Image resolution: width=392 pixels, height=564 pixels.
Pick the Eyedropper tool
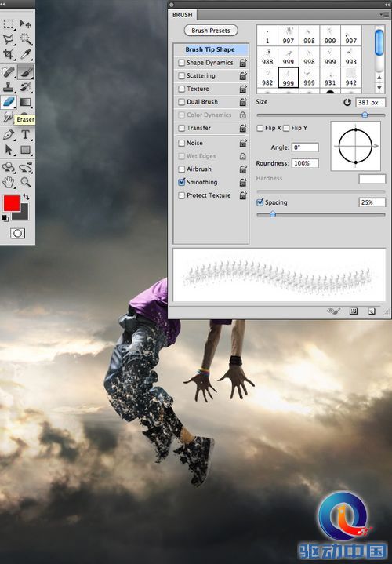pos(26,54)
